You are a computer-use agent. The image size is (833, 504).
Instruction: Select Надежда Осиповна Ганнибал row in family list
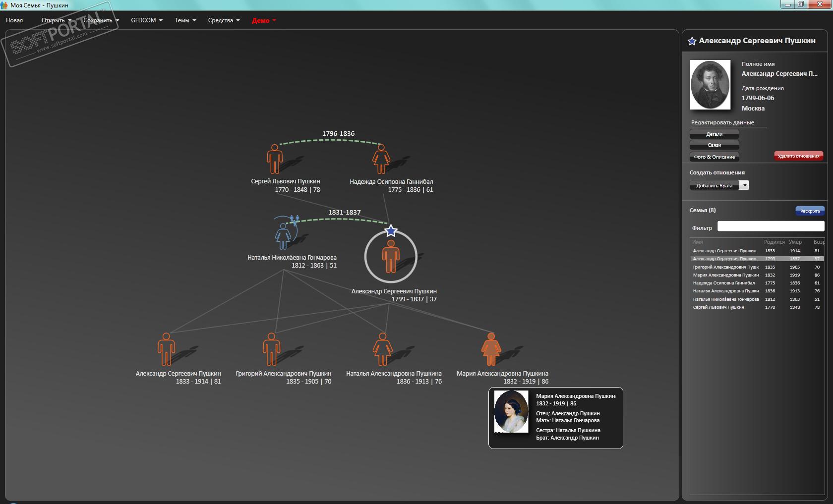point(757,283)
